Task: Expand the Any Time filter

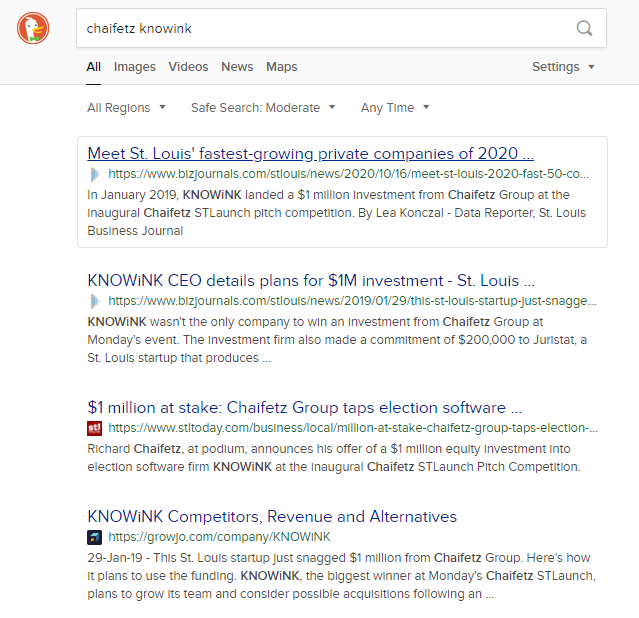Action: (x=395, y=108)
